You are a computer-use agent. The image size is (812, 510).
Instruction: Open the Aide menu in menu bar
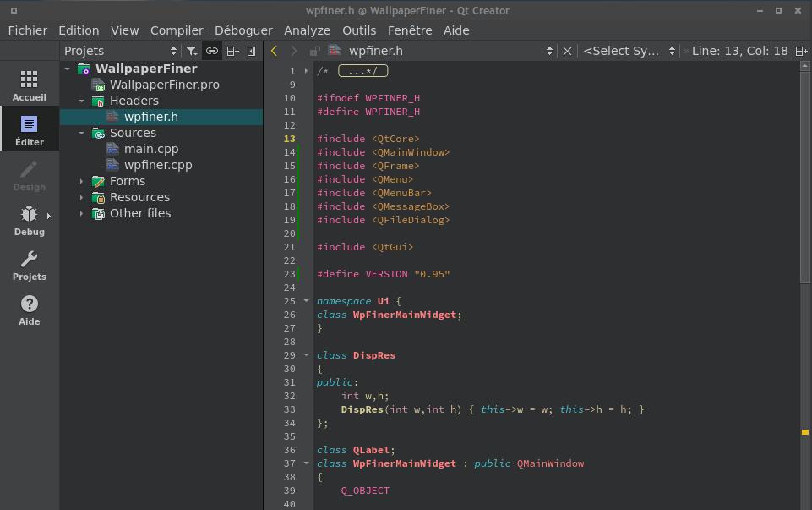coord(456,30)
